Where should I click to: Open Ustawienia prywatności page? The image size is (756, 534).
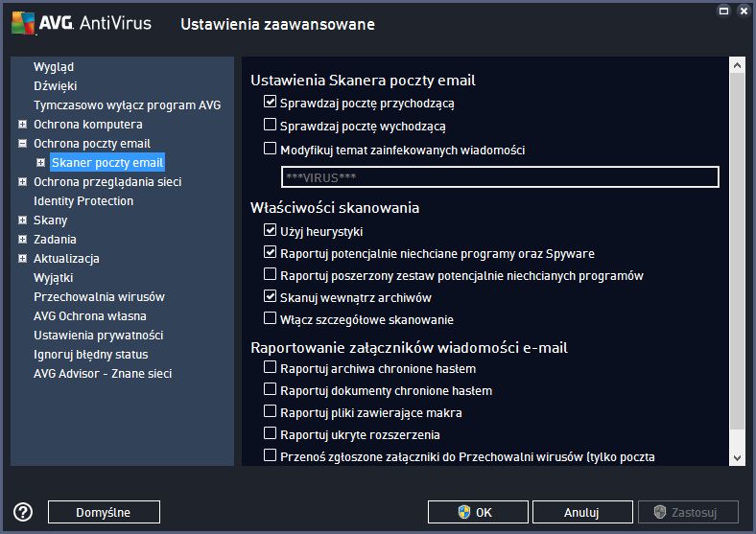point(99,336)
